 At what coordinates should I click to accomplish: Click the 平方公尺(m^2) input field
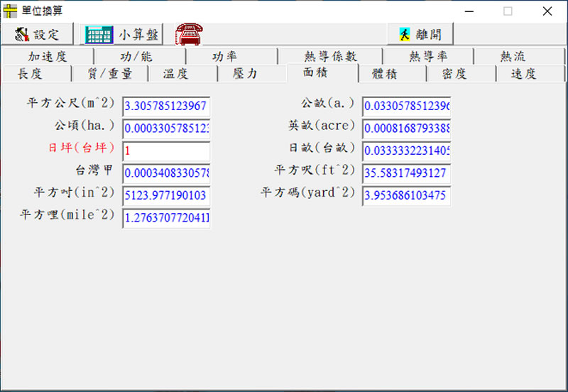coord(166,107)
